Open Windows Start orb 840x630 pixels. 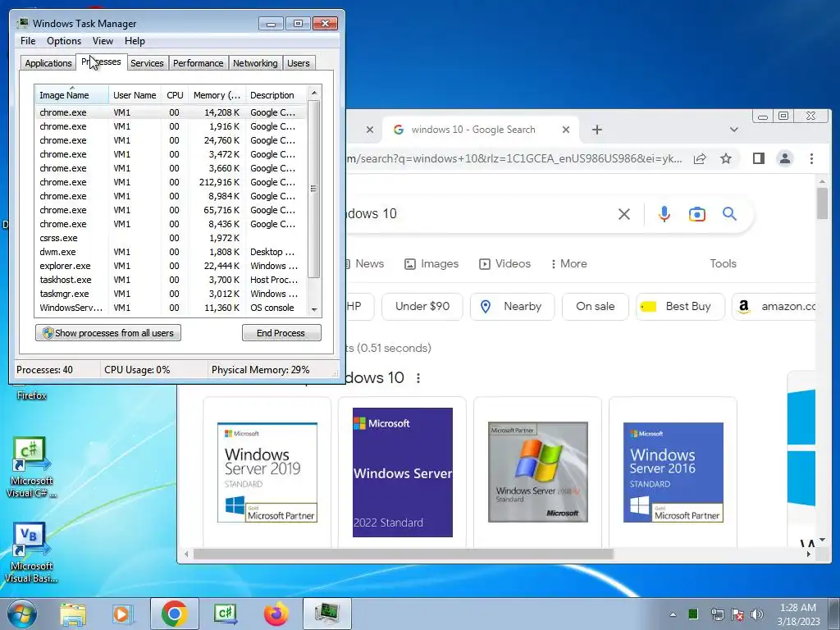(x=21, y=614)
